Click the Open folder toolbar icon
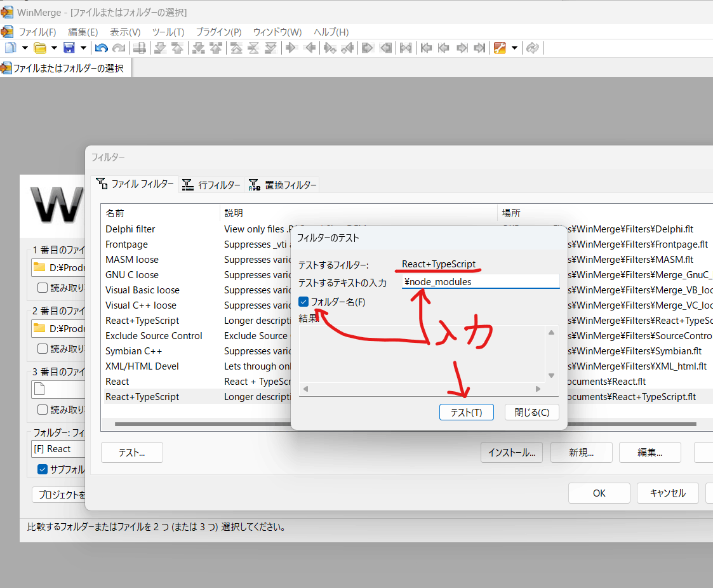The width and height of the screenshot is (713, 588). click(x=40, y=48)
